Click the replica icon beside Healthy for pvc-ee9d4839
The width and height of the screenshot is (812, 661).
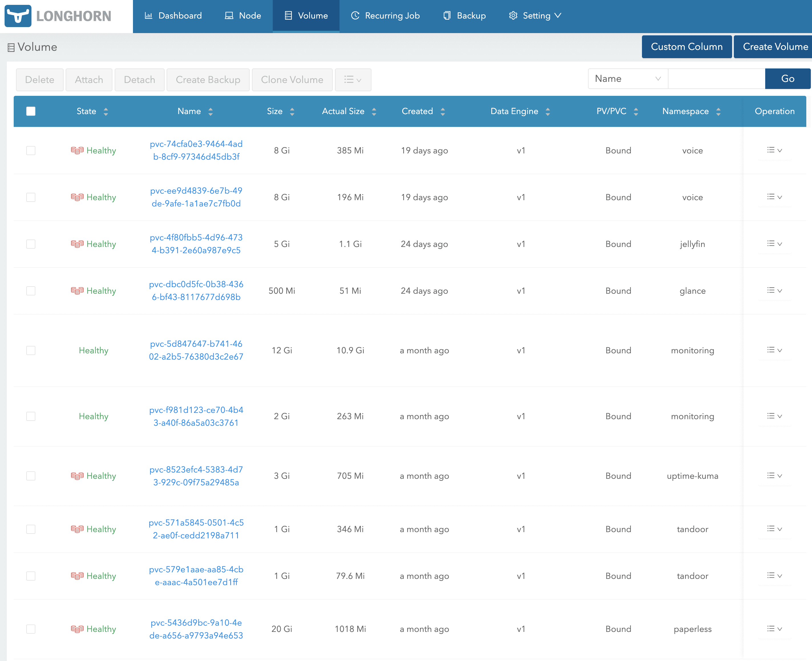pos(77,197)
